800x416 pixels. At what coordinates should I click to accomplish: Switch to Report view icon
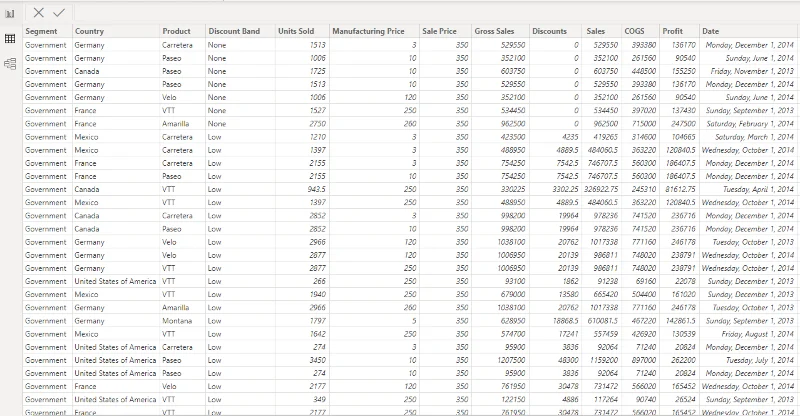click(x=10, y=14)
